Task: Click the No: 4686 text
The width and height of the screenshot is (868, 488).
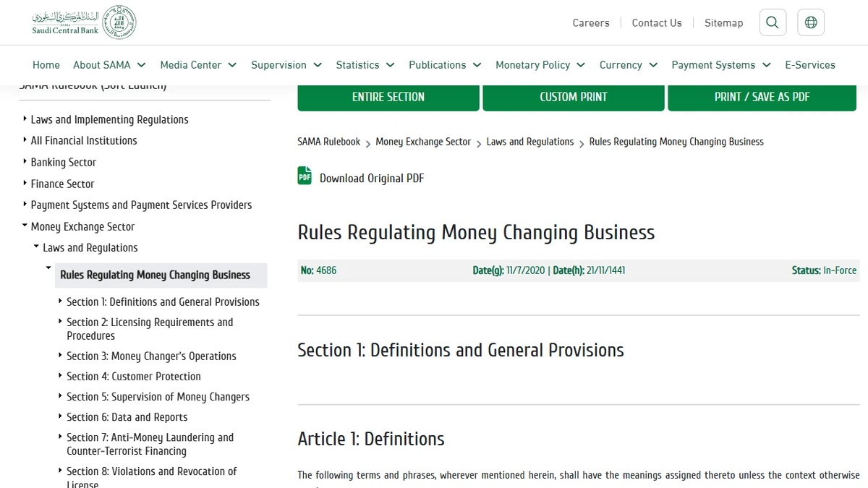Action: 318,270
